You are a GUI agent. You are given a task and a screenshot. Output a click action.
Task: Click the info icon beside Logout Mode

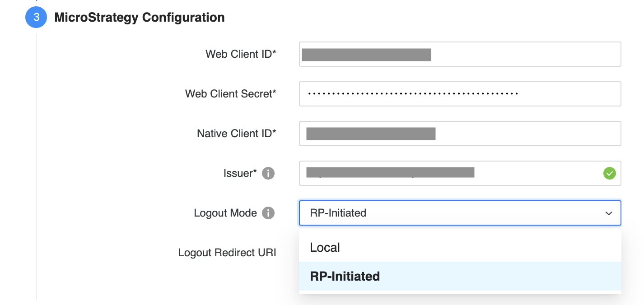tap(268, 213)
